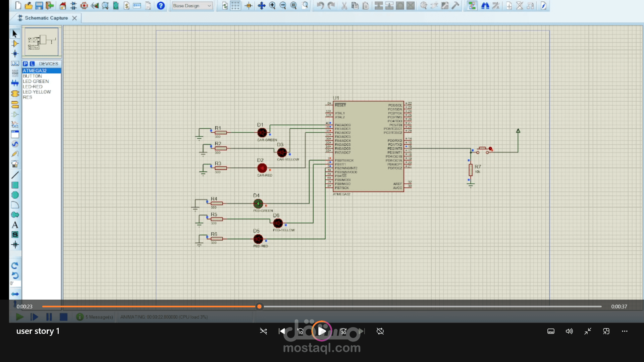
Task: Select LED-YELLOW in the devices list
Action: click(x=37, y=92)
